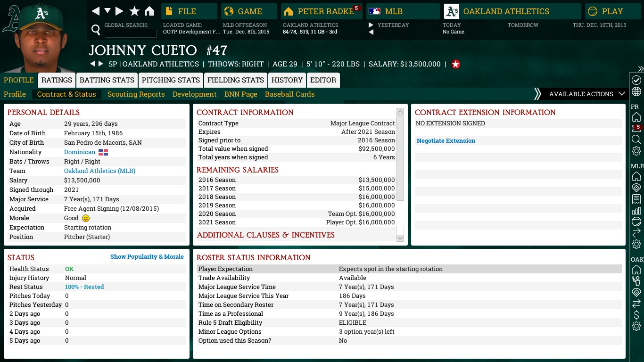The image size is (644, 362).
Task: Click the Contract Information scrollbar down arrow
Action: [x=400, y=238]
